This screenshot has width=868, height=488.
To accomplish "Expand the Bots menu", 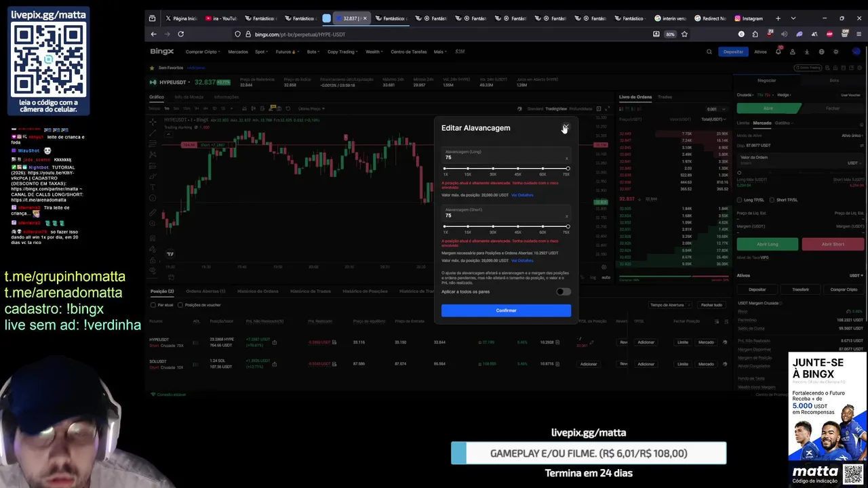I will [313, 52].
